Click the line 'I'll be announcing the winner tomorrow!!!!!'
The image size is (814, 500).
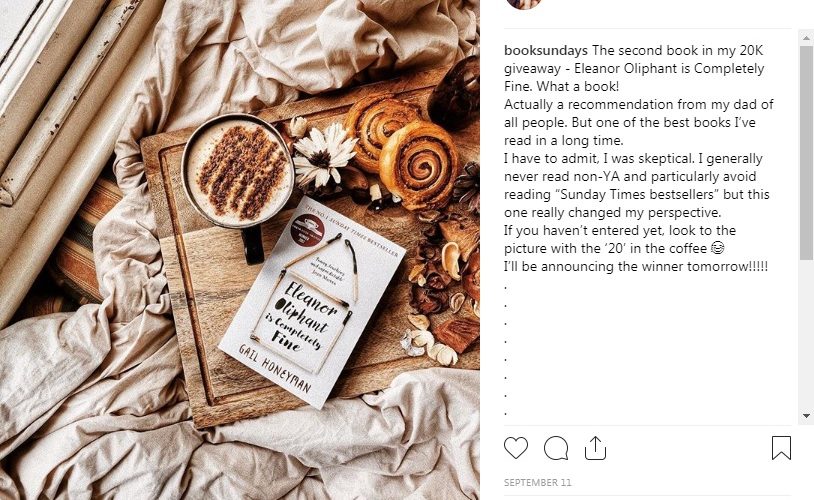pyautogui.click(x=636, y=266)
